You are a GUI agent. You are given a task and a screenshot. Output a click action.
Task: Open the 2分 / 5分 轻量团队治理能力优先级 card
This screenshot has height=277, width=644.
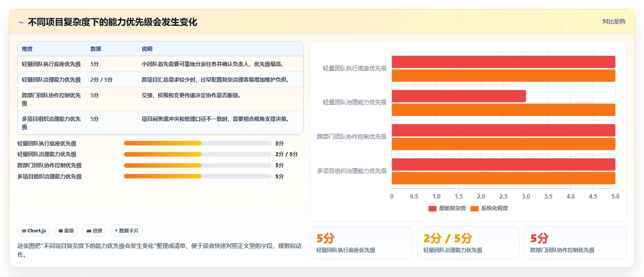point(468,243)
